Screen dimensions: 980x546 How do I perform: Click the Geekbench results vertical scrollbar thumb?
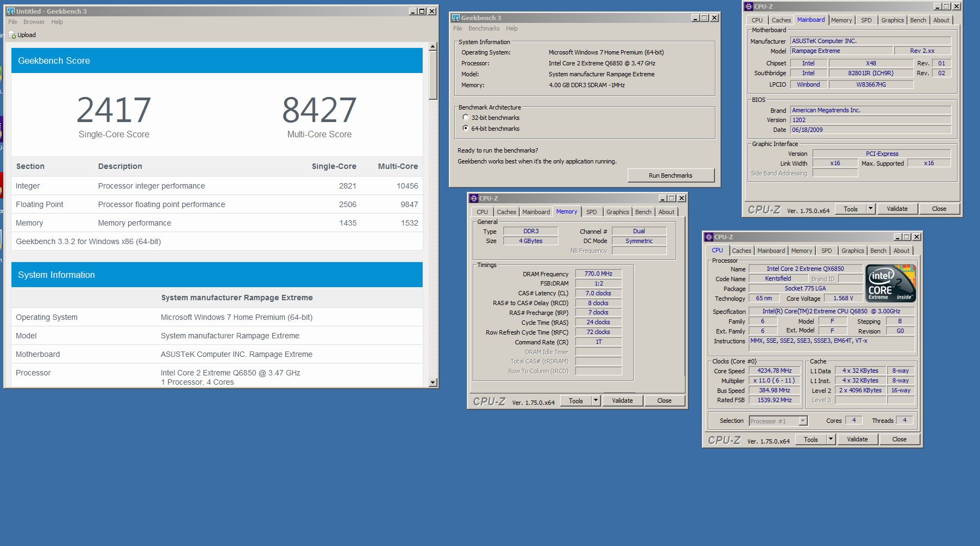[x=433, y=76]
